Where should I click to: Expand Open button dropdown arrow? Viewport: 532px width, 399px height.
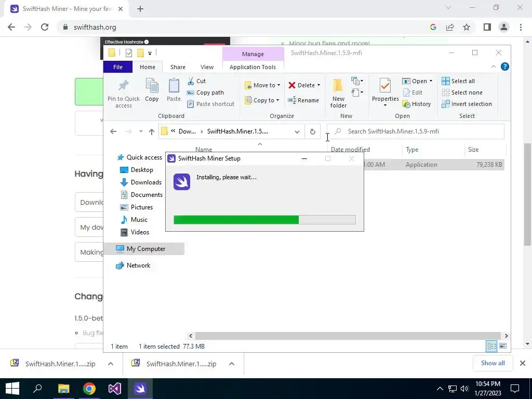pos(431,81)
